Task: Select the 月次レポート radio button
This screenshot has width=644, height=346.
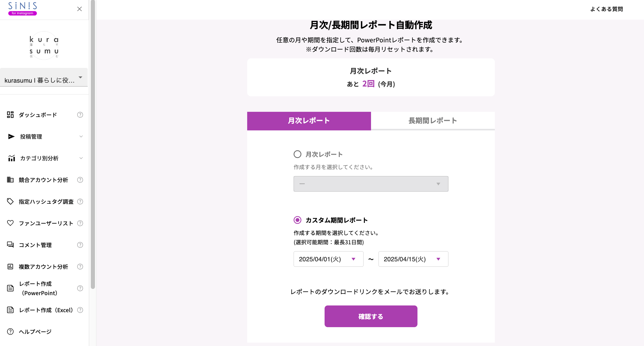Action: click(298, 154)
